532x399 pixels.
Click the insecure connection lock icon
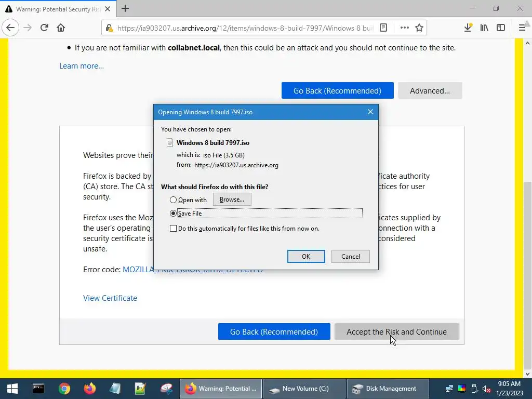pos(109,28)
